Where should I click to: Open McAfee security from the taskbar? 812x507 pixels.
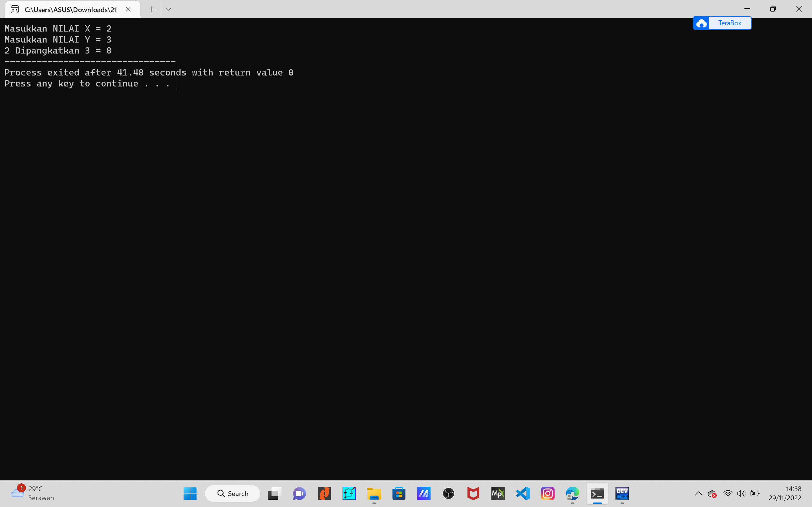(x=473, y=493)
